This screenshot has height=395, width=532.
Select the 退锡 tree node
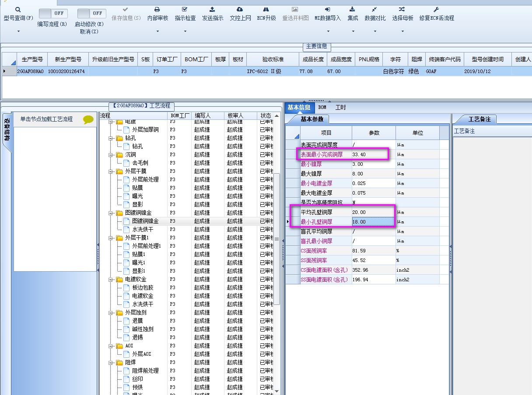(137, 337)
